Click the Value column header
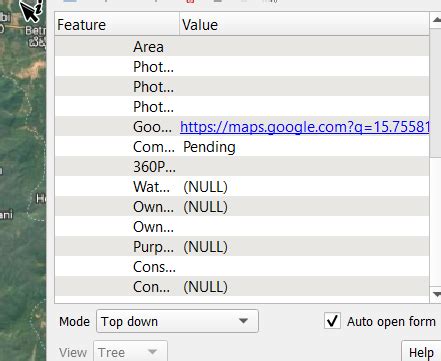The image size is (441, 361). pyautogui.click(x=304, y=25)
